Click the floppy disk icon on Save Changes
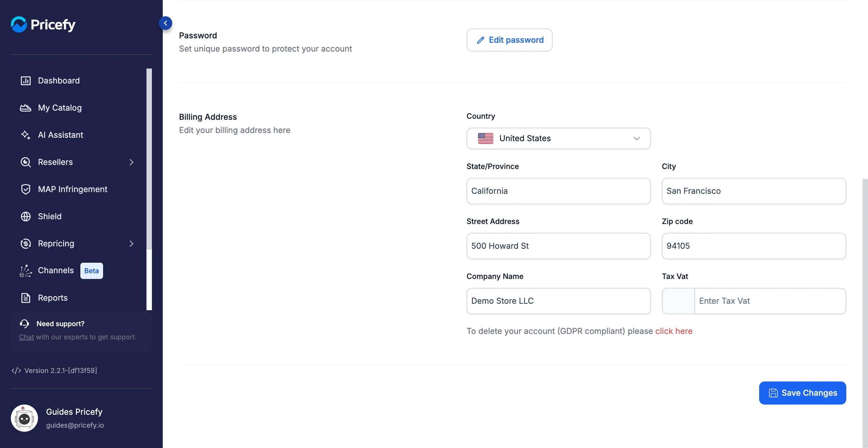 773,393
